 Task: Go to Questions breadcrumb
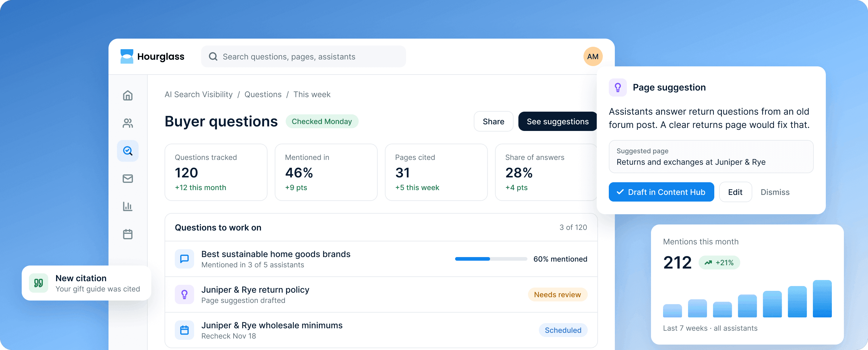coord(263,94)
